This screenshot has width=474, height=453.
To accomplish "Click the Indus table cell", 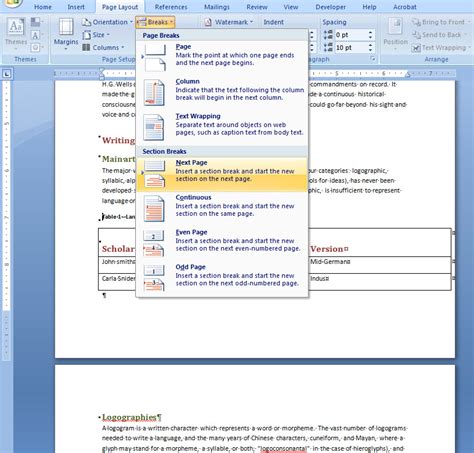I will (x=320, y=279).
